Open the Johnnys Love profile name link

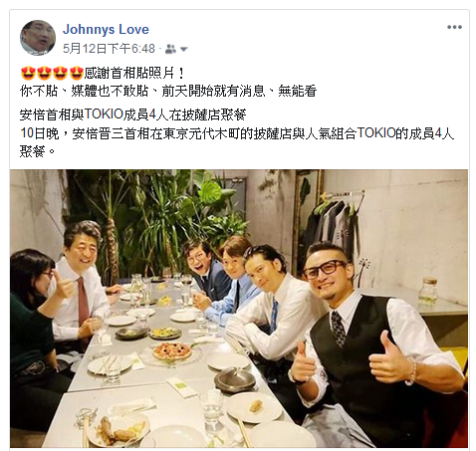click(x=106, y=29)
